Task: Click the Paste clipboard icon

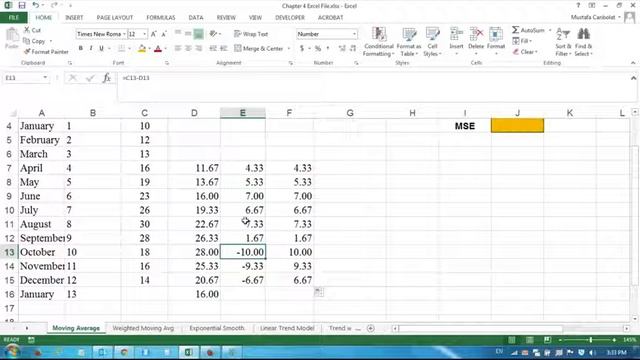Action: point(12,35)
